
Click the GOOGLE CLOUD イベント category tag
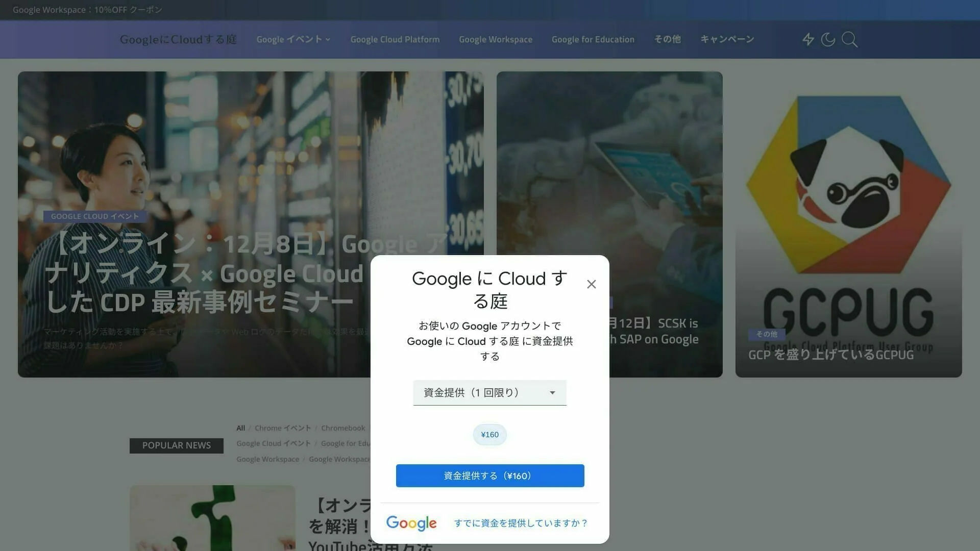pos(95,216)
